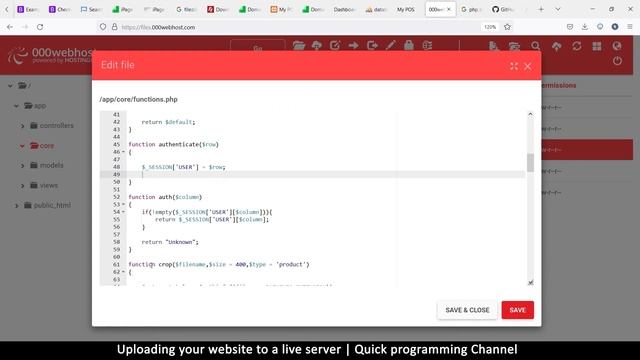Close the Edit file dialog
640x360 pixels.
click(528, 66)
